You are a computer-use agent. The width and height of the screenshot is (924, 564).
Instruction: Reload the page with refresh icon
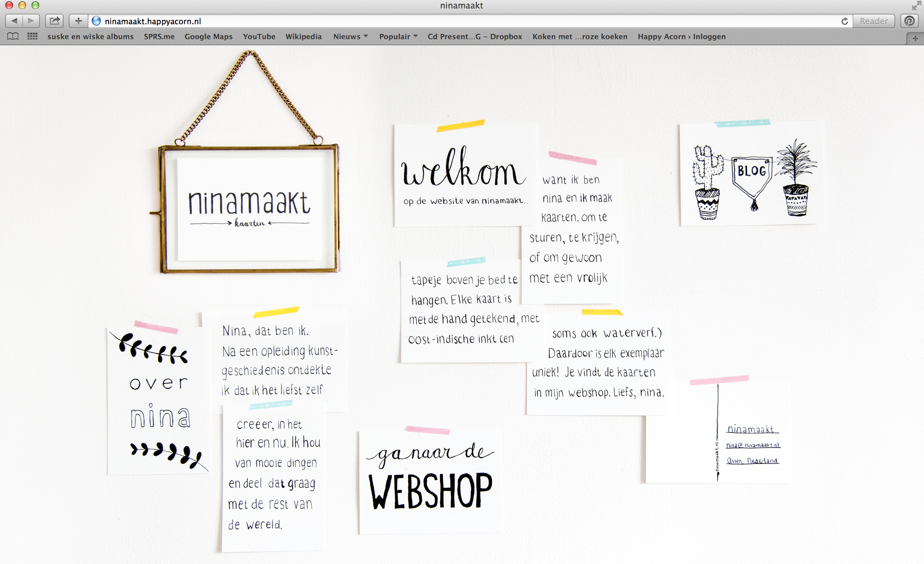(x=844, y=21)
